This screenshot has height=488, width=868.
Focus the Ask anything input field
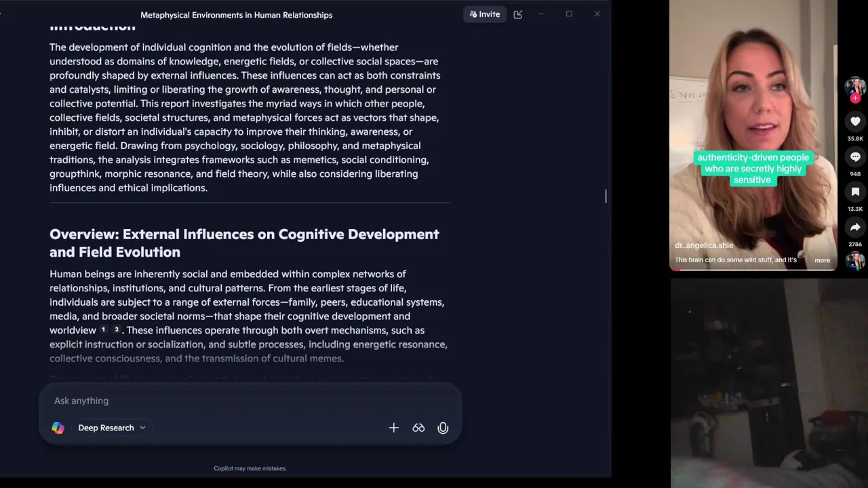click(x=250, y=401)
